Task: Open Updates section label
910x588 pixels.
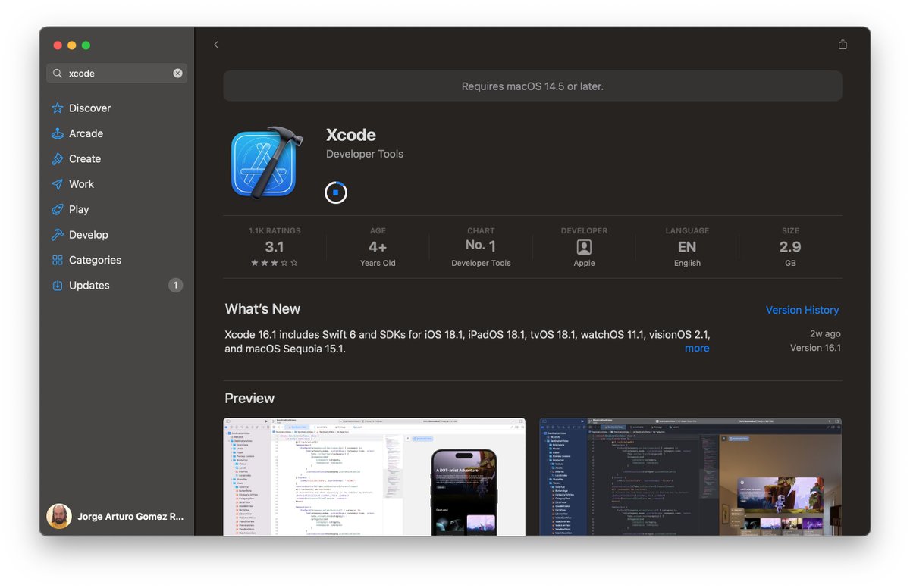Action: pyautogui.click(x=89, y=286)
